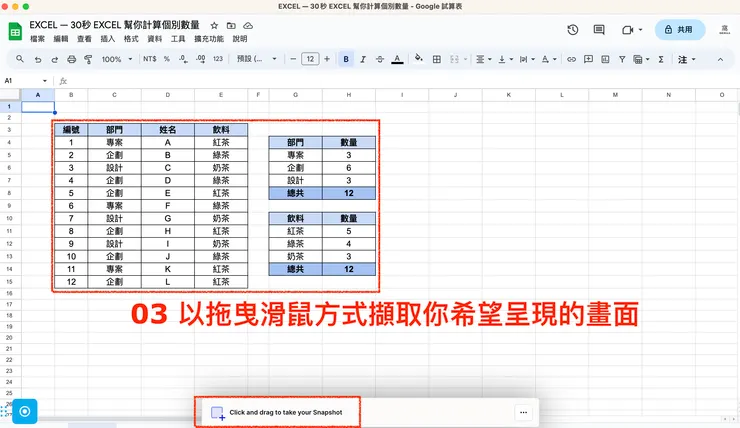
Task: Open the input tools dropdown
Action: point(687,59)
